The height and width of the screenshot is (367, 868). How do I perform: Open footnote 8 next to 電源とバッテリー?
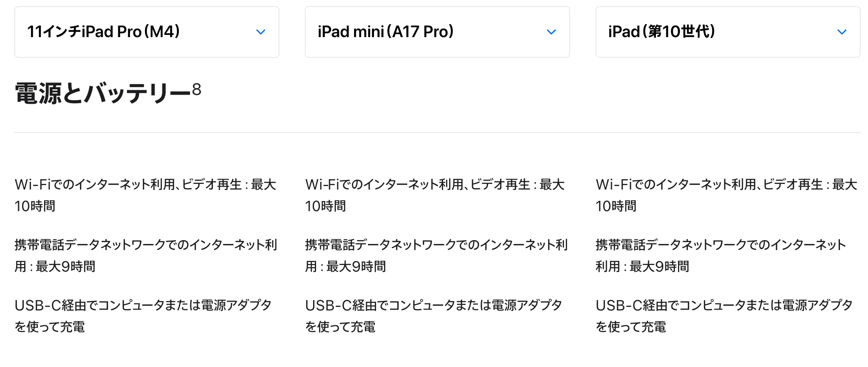196,89
